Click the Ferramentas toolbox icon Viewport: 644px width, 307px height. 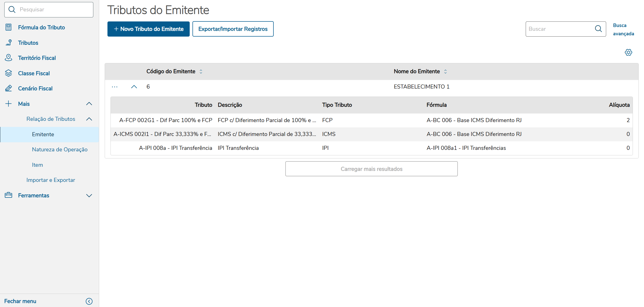pos(8,195)
